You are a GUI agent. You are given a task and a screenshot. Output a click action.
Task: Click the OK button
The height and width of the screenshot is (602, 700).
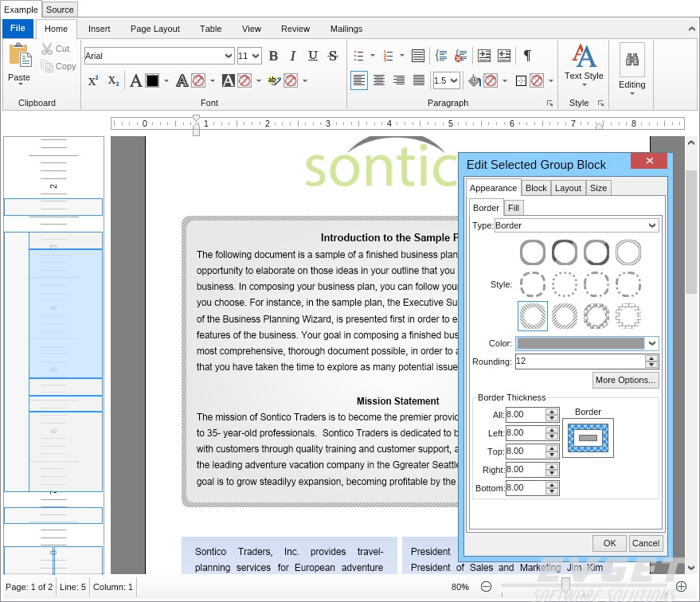[609, 543]
